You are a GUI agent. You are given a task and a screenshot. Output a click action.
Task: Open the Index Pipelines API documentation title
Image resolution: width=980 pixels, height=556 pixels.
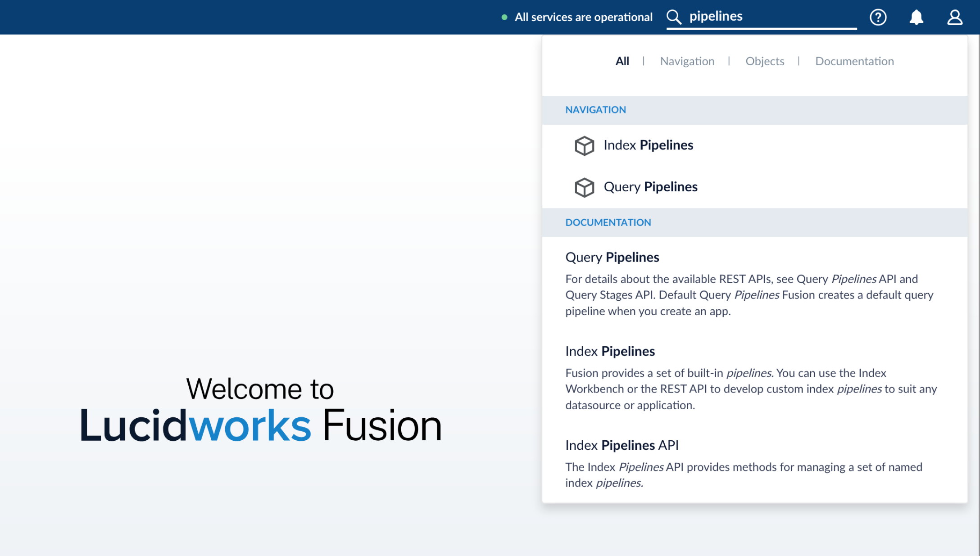622,445
